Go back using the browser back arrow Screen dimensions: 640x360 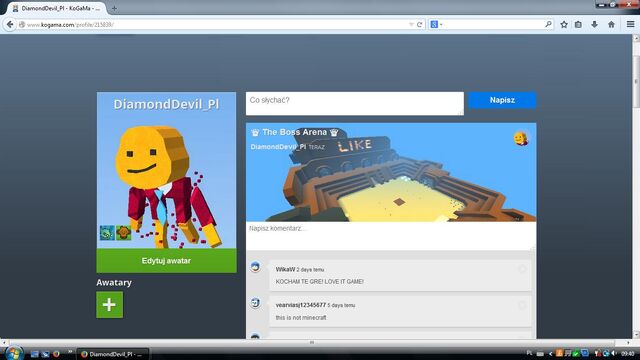click(10, 24)
